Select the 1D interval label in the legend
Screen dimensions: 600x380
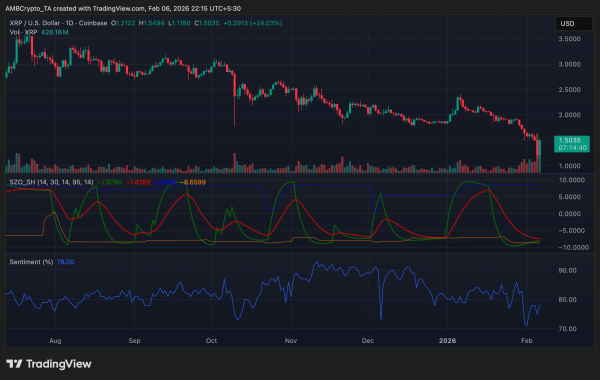[x=69, y=23]
